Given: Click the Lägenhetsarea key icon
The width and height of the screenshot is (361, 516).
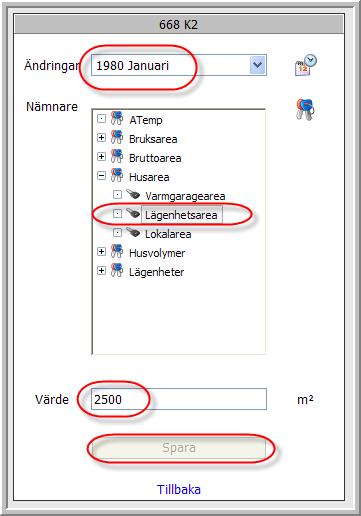Looking at the screenshot, I should tap(133, 213).
